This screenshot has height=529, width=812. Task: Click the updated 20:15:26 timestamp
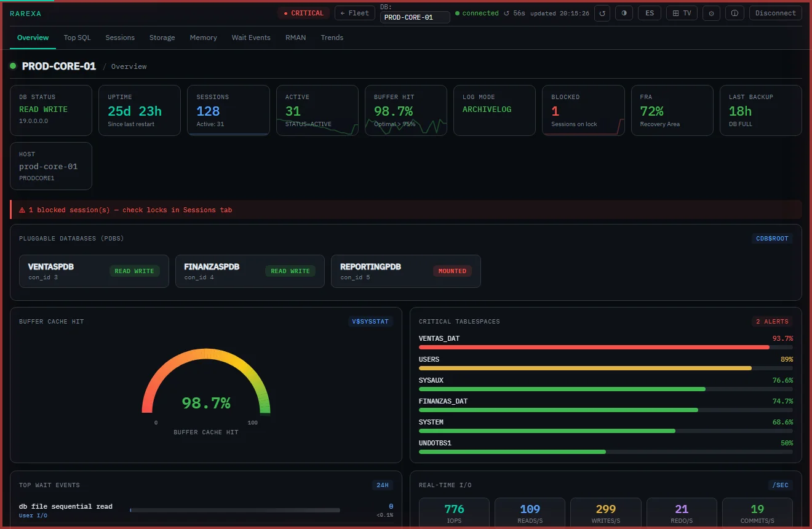pos(560,14)
